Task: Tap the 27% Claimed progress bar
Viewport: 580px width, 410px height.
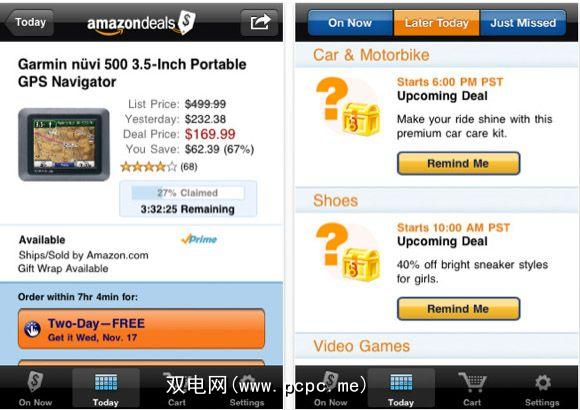Action: point(188,193)
